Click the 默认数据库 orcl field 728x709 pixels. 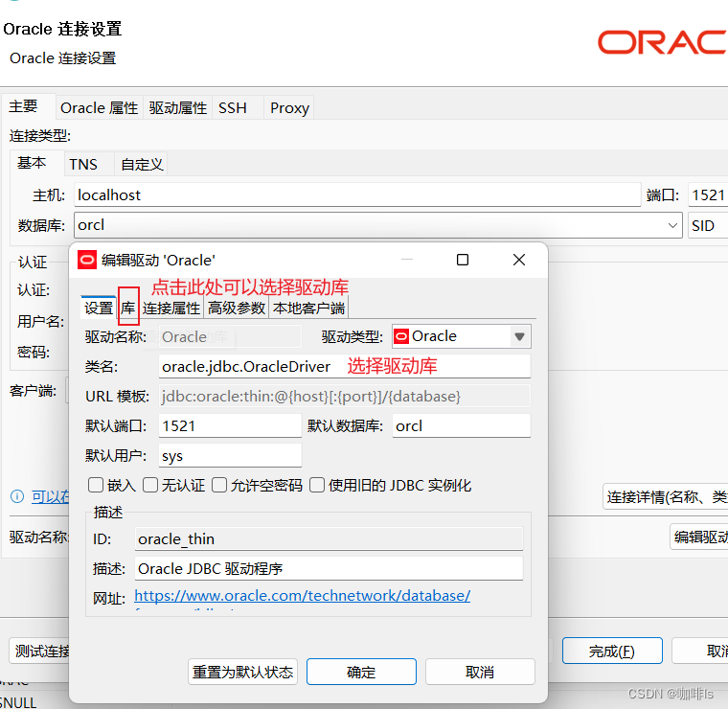pos(462,425)
